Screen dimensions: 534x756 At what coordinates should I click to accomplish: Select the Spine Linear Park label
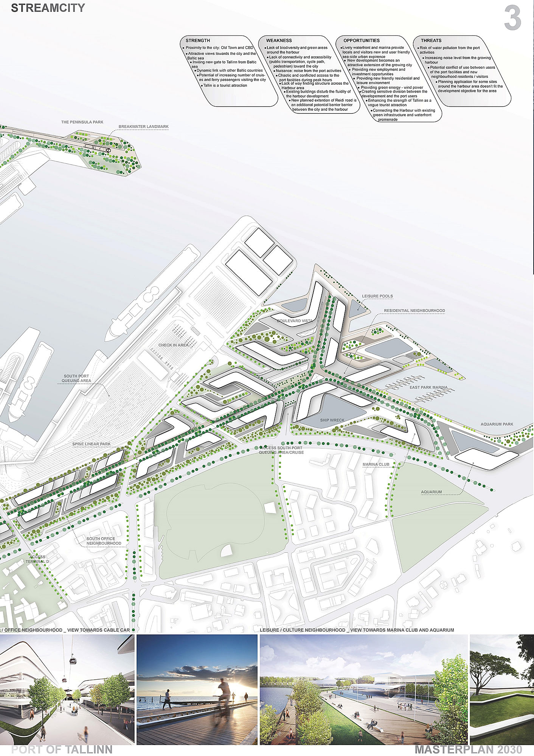coord(91,444)
